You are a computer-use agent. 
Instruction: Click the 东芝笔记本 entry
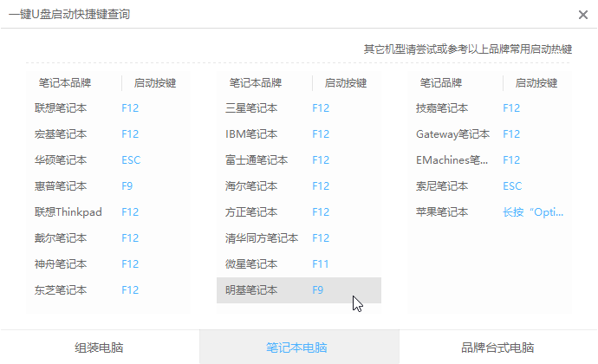[61, 290]
